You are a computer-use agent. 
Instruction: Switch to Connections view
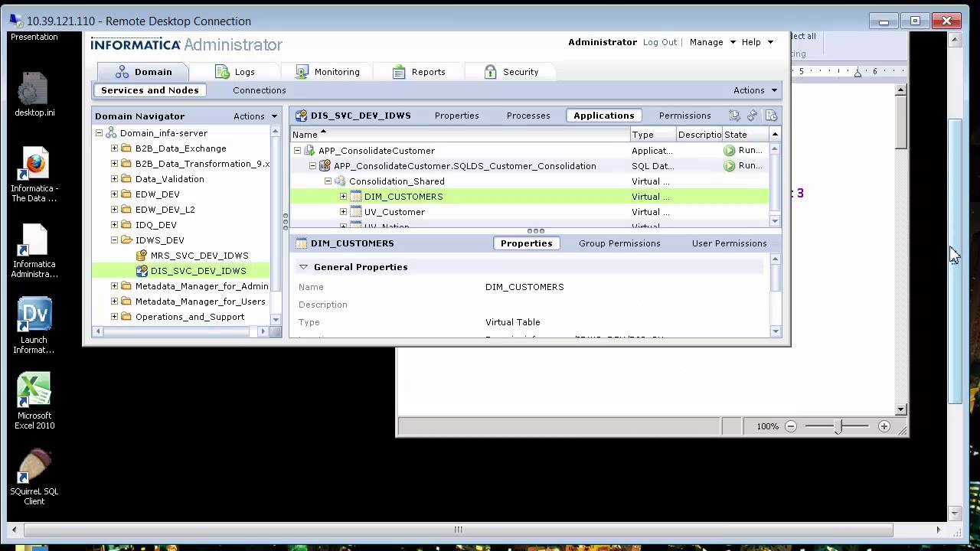click(x=260, y=90)
